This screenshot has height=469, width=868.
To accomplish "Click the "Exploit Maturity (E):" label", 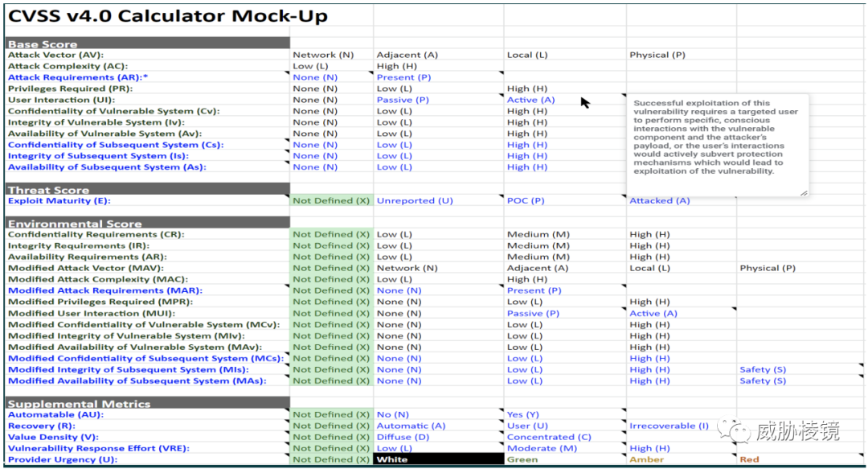I will 59,200.
